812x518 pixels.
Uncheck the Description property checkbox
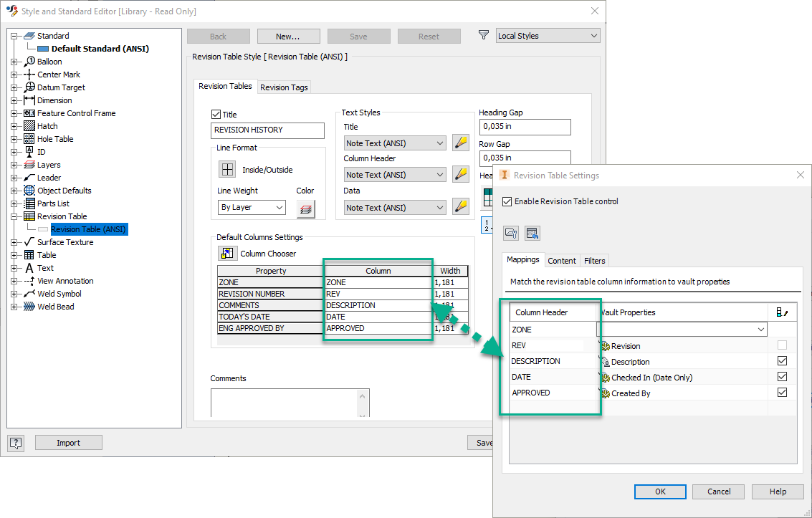click(781, 360)
